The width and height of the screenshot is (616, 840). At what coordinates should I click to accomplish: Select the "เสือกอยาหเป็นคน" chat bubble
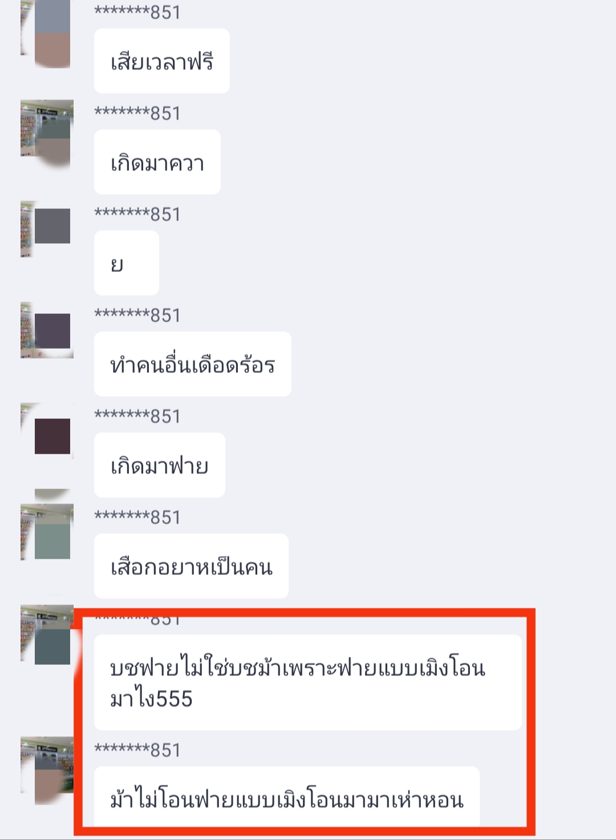[191, 566]
